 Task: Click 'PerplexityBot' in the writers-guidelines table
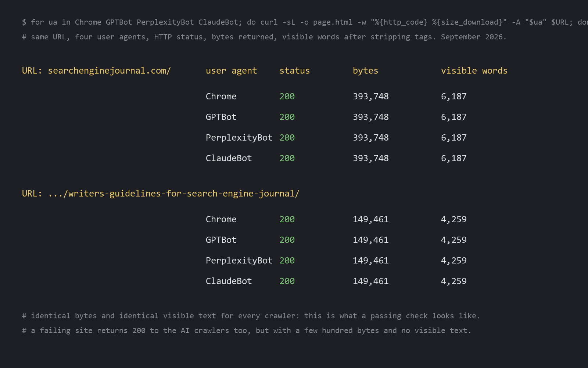point(239,261)
